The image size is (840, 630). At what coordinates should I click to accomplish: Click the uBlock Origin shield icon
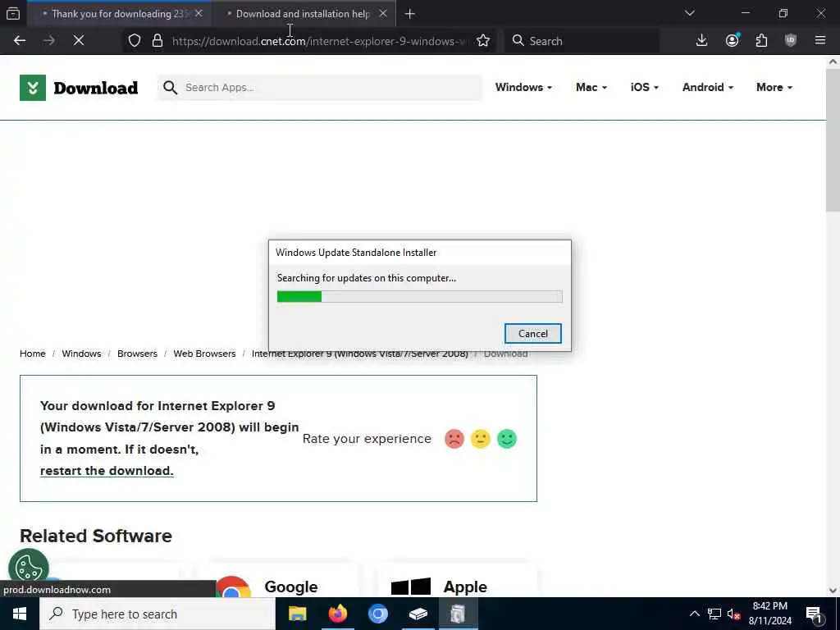(790, 41)
